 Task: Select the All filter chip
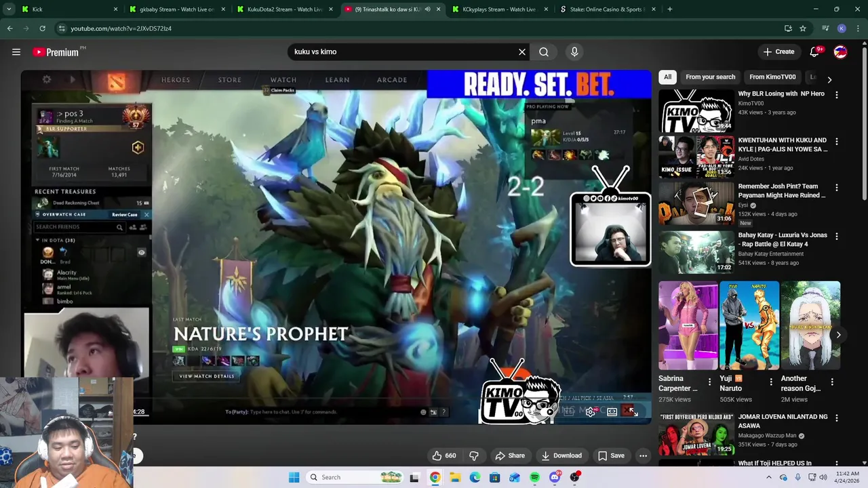[x=667, y=77]
